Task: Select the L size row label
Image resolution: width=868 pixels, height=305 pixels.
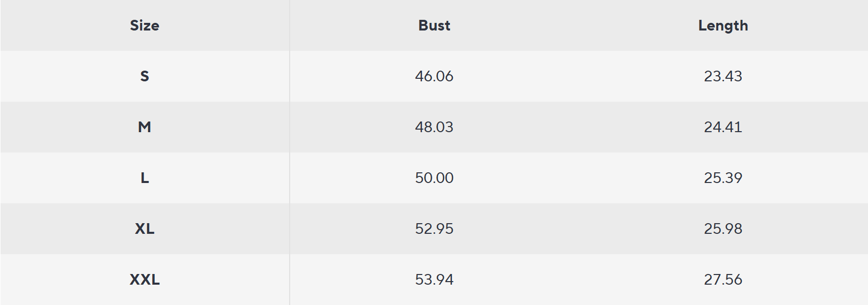Action: [145, 178]
